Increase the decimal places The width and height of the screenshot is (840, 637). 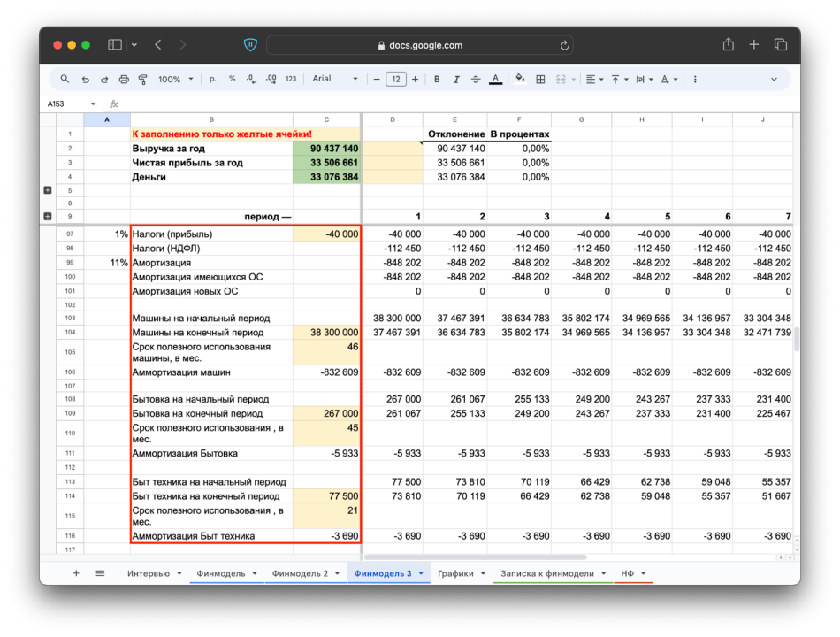tap(271, 79)
